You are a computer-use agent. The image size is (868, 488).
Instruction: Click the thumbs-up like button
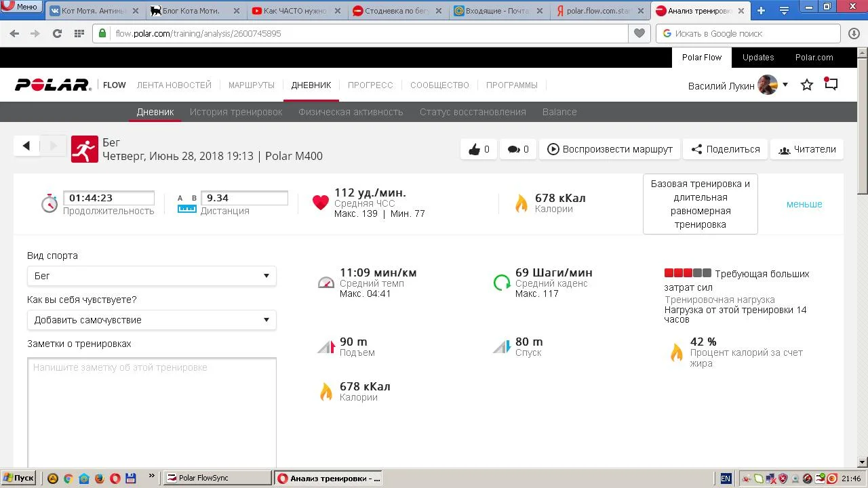478,149
